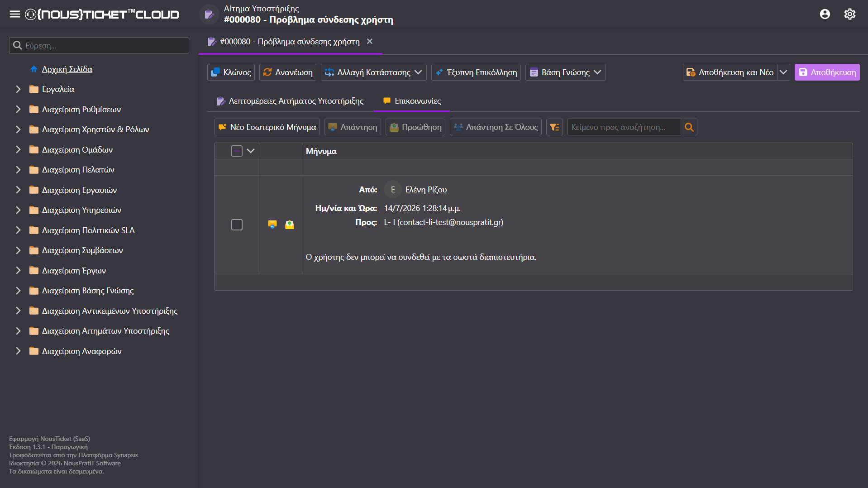Focus the message search text field
The height and width of the screenshot is (488, 868).
tap(624, 127)
